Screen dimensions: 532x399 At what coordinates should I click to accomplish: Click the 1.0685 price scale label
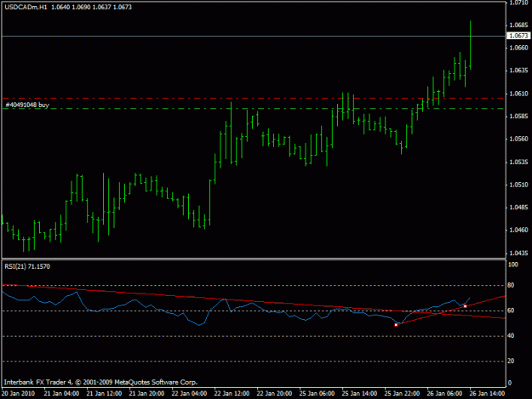[518, 25]
